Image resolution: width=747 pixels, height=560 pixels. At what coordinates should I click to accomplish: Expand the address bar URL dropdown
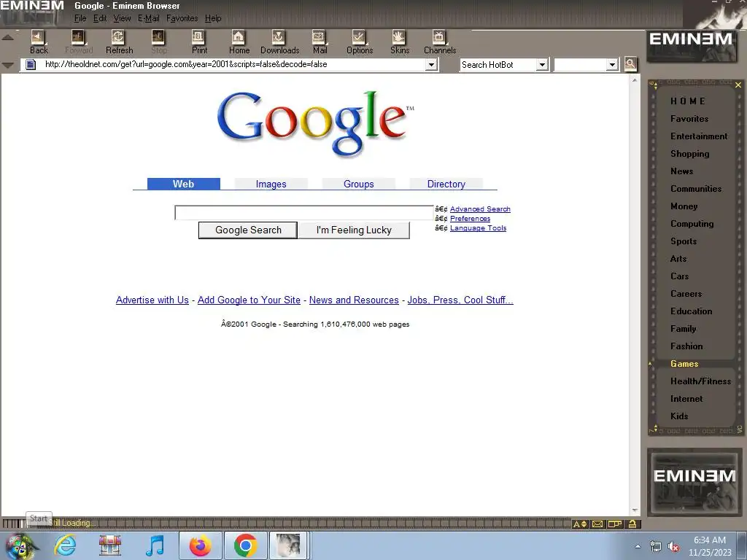(431, 65)
